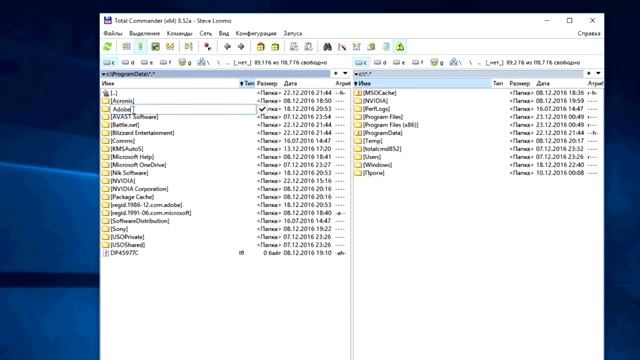Click the left panel c:\ProgramData path bar
This screenshot has width=640, height=360.
pos(216,74)
